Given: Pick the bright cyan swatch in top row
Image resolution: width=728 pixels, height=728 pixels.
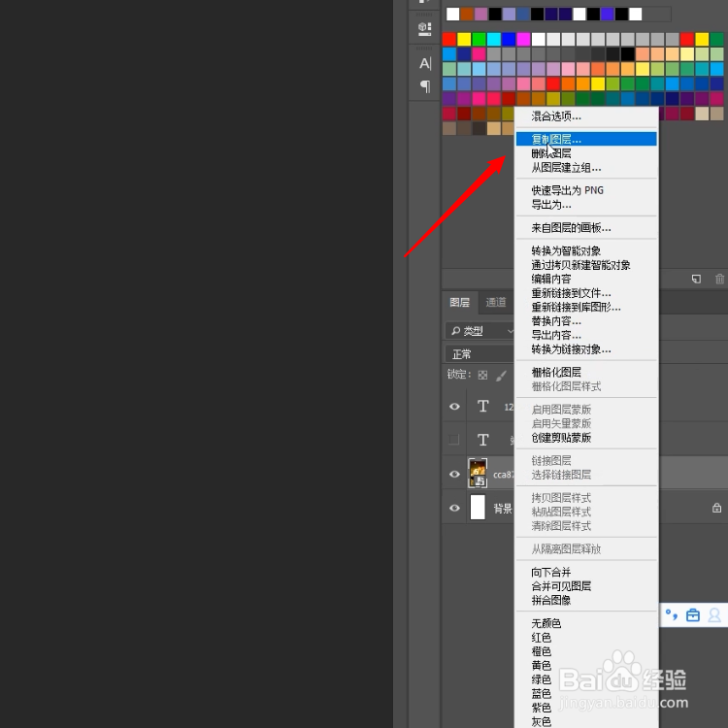Looking at the screenshot, I should tap(493, 39).
